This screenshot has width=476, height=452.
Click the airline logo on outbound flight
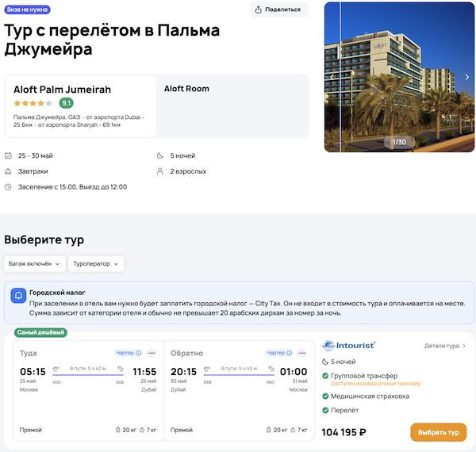[152, 353]
